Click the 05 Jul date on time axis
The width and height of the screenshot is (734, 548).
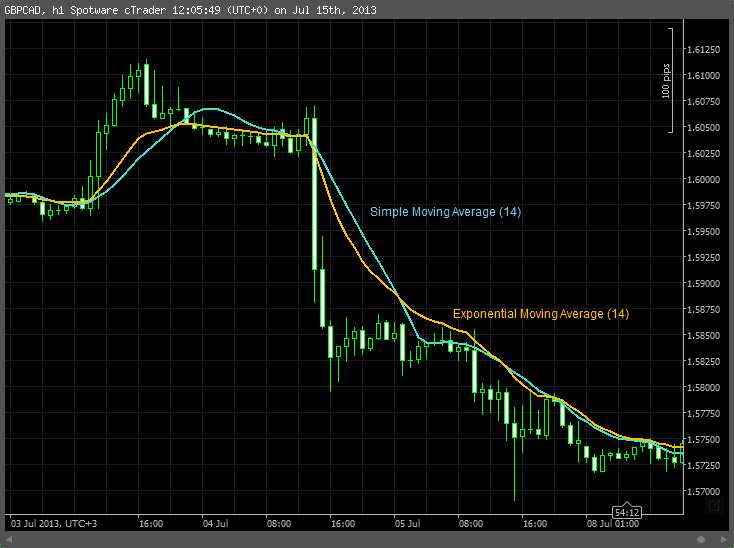(407, 523)
